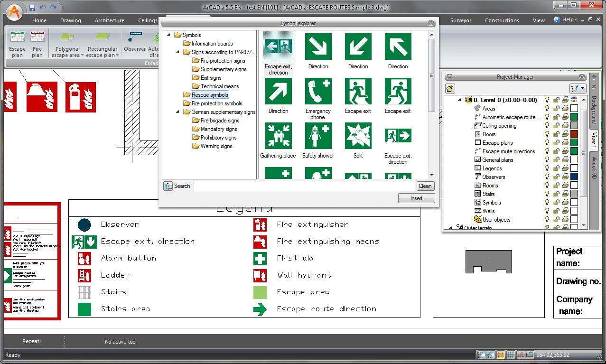Image resolution: width=606 pixels, height=364 pixels.
Task: Collapse the German supplementary signs folder
Action: [177, 112]
